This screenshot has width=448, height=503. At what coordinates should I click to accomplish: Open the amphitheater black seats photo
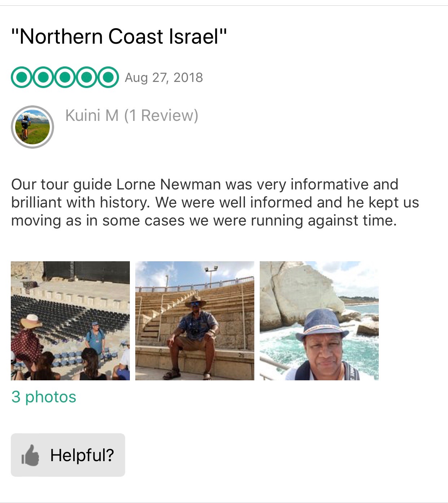[x=70, y=320]
